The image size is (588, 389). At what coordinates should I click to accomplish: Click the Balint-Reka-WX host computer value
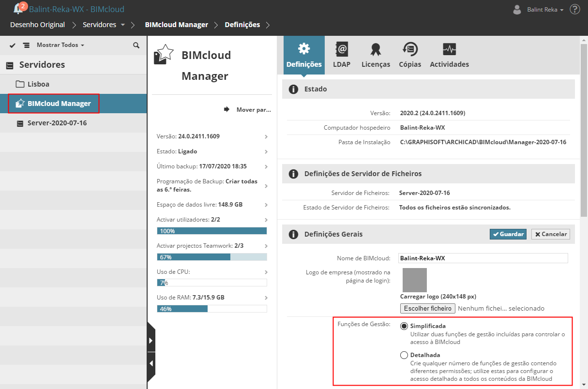pyautogui.click(x=422, y=128)
